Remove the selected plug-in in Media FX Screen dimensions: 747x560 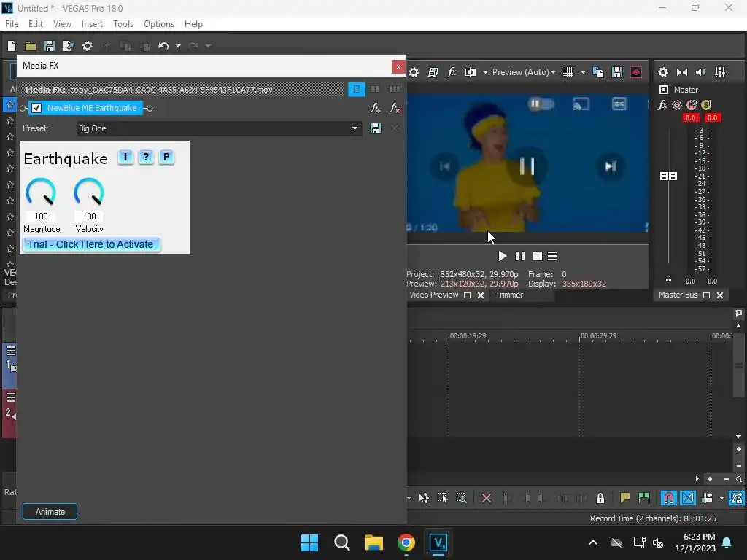[x=395, y=108]
